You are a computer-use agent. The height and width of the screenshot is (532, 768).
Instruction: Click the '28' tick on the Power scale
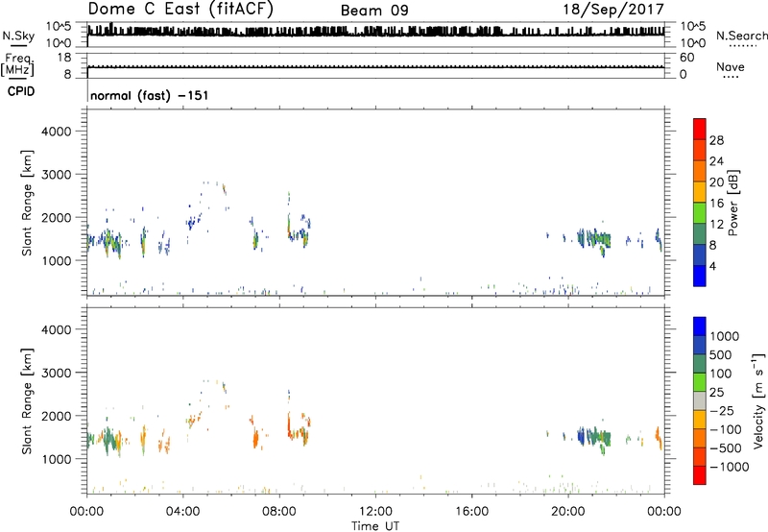click(716, 140)
